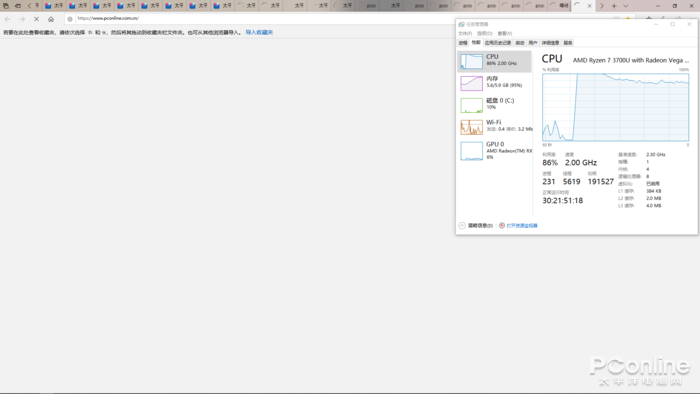
Task: Click the browser Back arrow
Action: coord(8,19)
